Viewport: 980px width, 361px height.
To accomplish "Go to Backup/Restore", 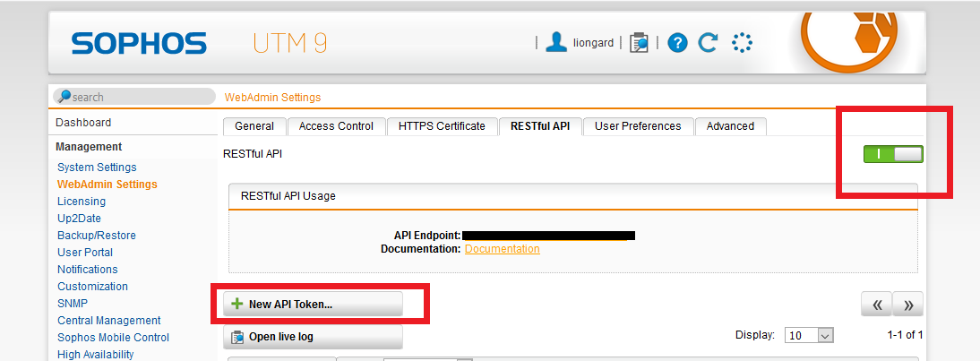I will pyautogui.click(x=97, y=236).
